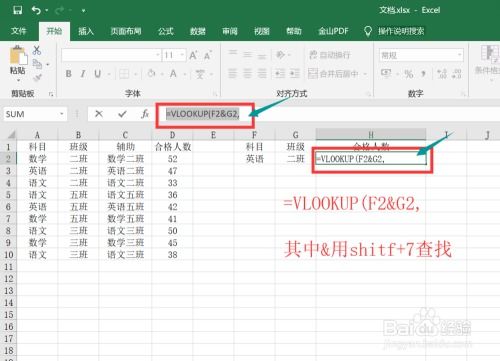The image size is (500, 361).
Task: Click the Copy icon
Action: [37, 64]
